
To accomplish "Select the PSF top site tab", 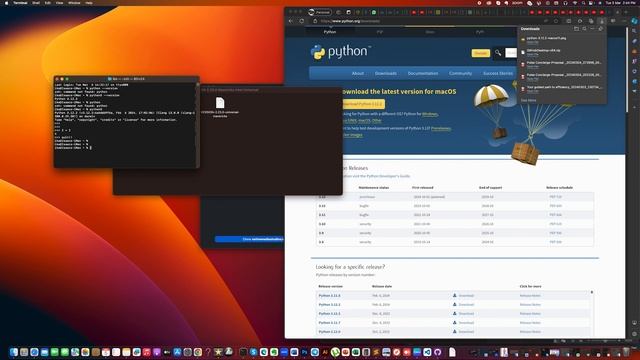I will 380,32.
